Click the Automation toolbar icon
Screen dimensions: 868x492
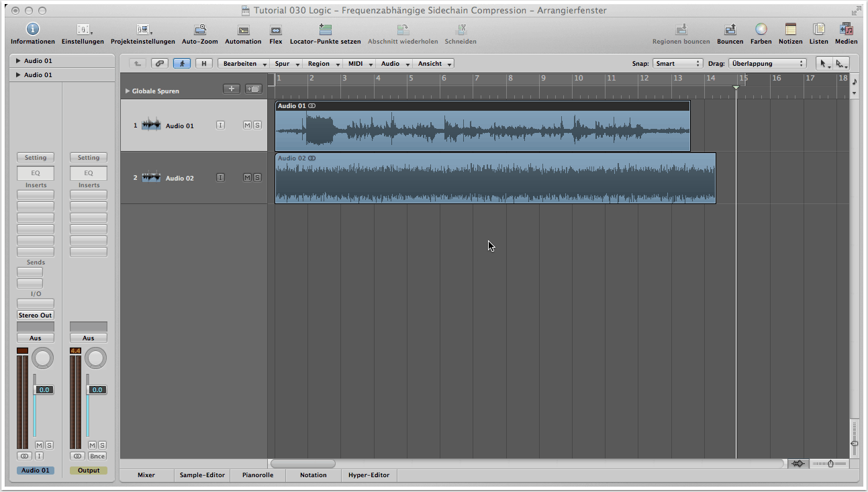click(243, 30)
